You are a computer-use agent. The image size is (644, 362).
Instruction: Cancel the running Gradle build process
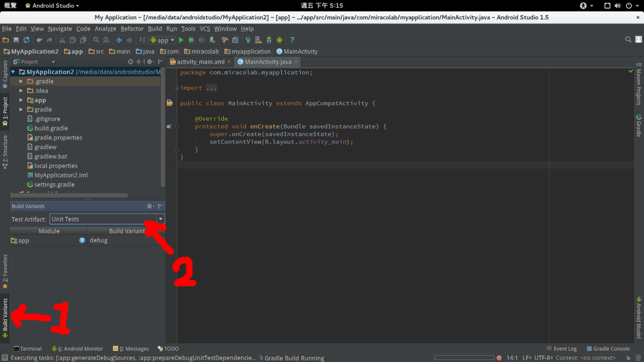[x=499, y=358]
